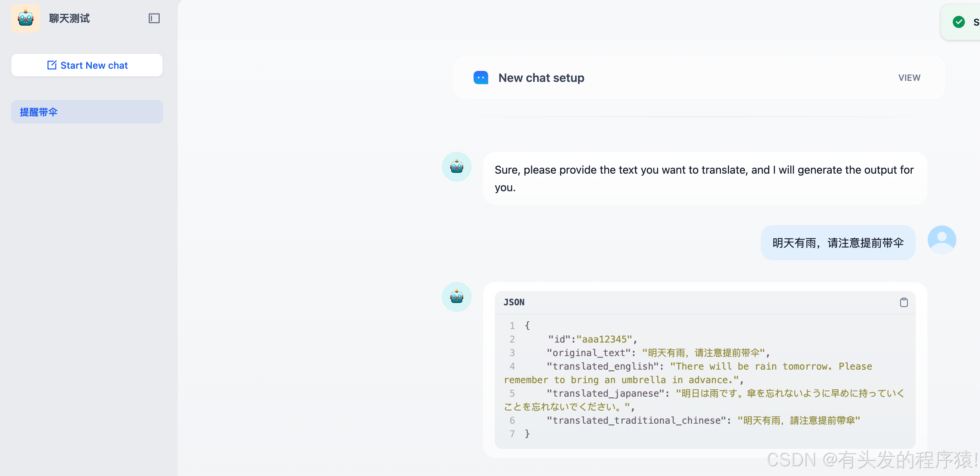The height and width of the screenshot is (476, 980).
Task: Click the user message bubble 明天有雨，请注意提前带伞
Action: click(x=837, y=243)
